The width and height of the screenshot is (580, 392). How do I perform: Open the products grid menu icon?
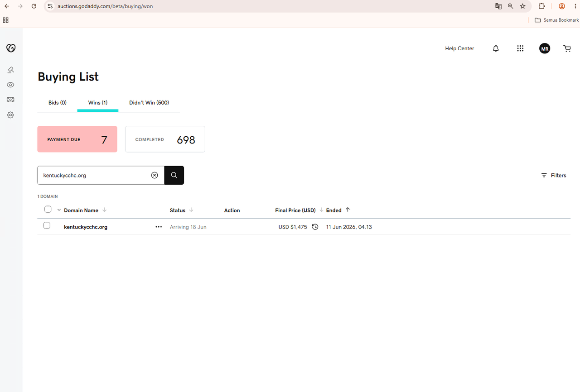[520, 48]
